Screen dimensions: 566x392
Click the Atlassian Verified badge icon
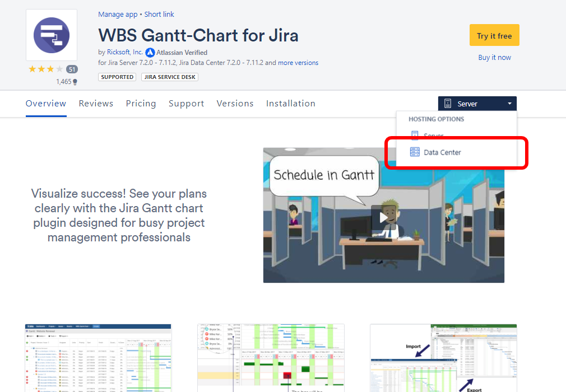(x=150, y=53)
